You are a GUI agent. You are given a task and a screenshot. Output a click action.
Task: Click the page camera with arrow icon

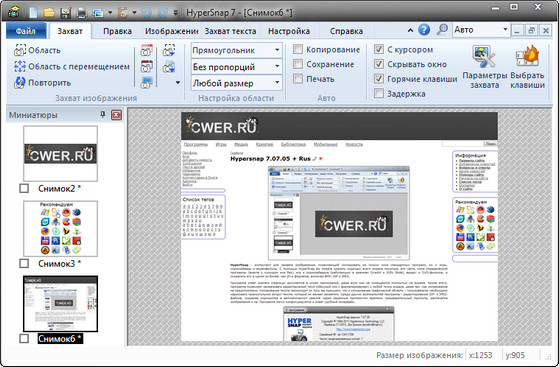click(x=169, y=66)
